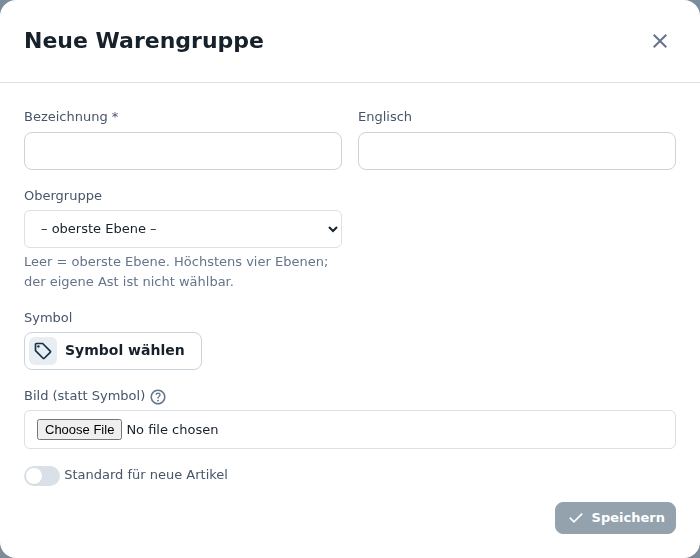The width and height of the screenshot is (700, 558).
Task: Click the 'Bild (statt Symbol)' label
Action: point(85,396)
